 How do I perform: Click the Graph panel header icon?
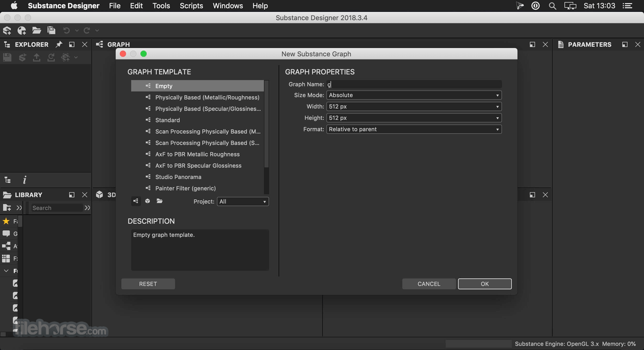click(x=100, y=44)
